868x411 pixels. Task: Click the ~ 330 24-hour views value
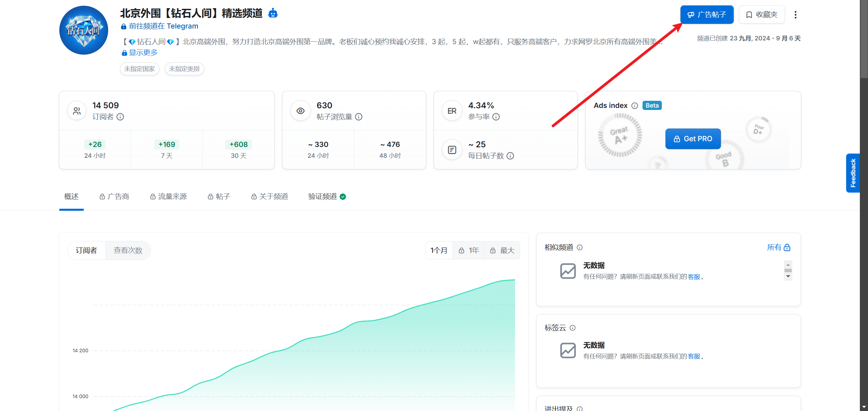click(318, 145)
